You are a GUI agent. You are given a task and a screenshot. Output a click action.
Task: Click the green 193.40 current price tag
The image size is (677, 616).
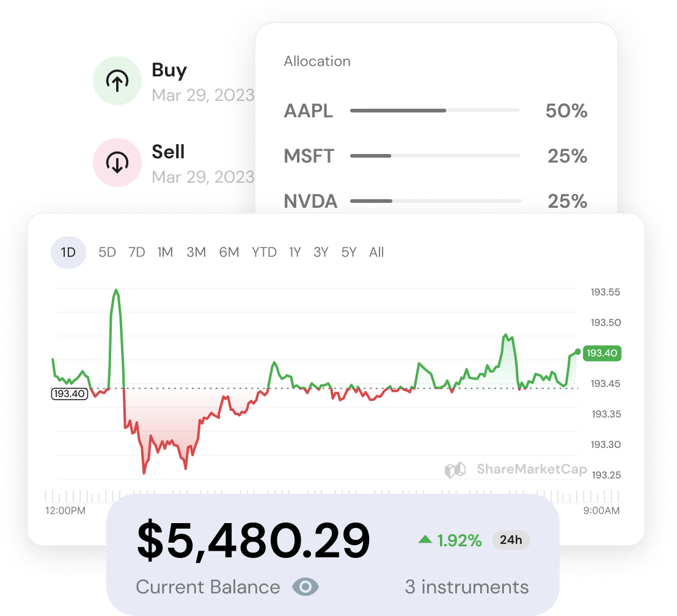pos(602,353)
